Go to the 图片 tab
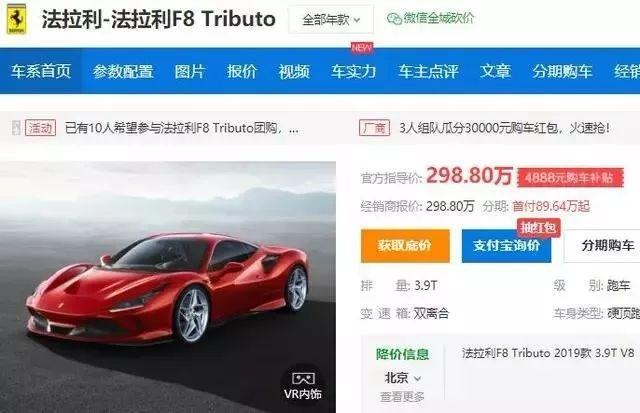Viewport: 640px width, 413px height. coord(190,71)
